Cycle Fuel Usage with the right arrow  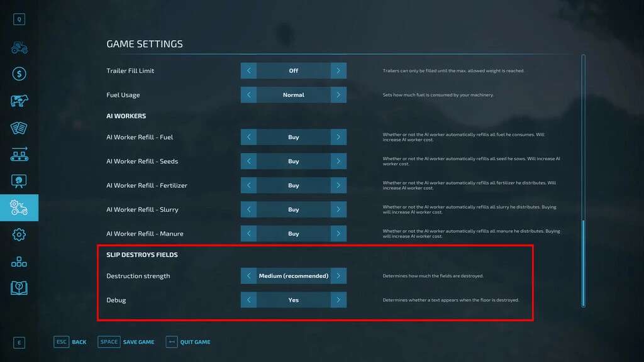(338, 95)
